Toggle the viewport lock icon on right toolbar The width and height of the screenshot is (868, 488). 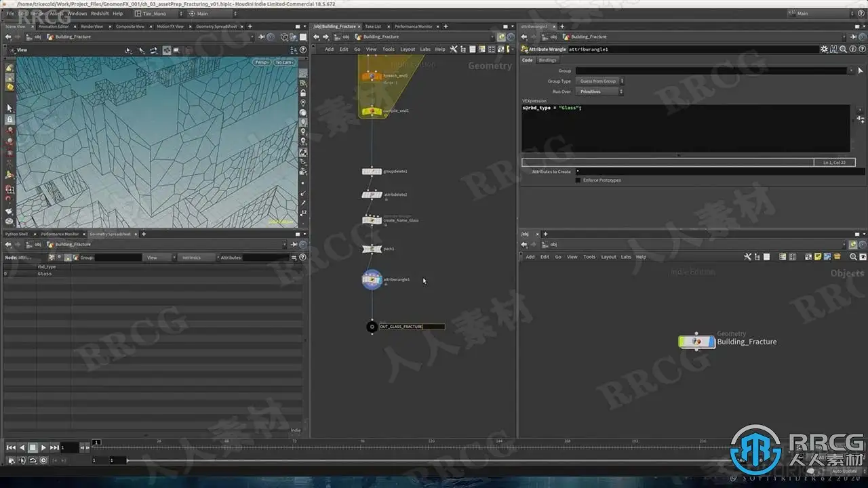coord(303,93)
